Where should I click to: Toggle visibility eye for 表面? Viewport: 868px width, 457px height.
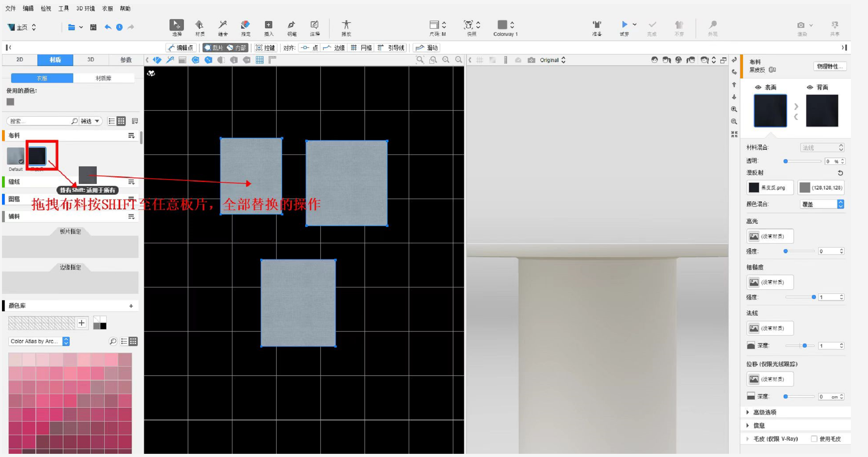pyautogui.click(x=758, y=87)
